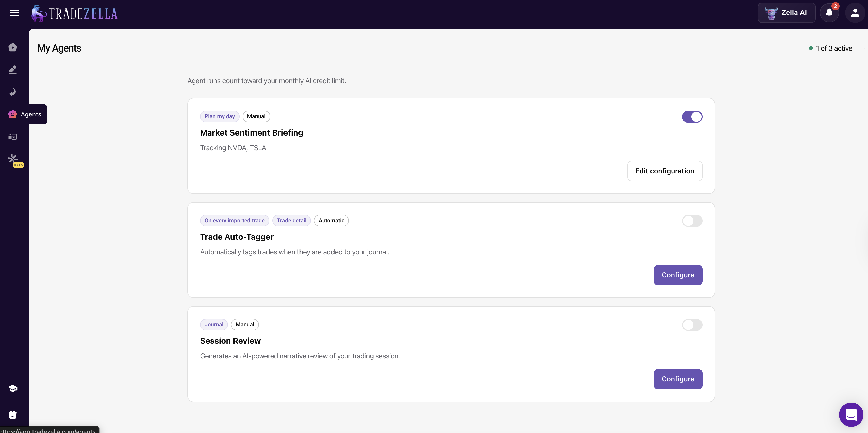The image size is (868, 433).
Task: Disable the Market Sentiment Briefing agent toggle
Action: click(692, 116)
